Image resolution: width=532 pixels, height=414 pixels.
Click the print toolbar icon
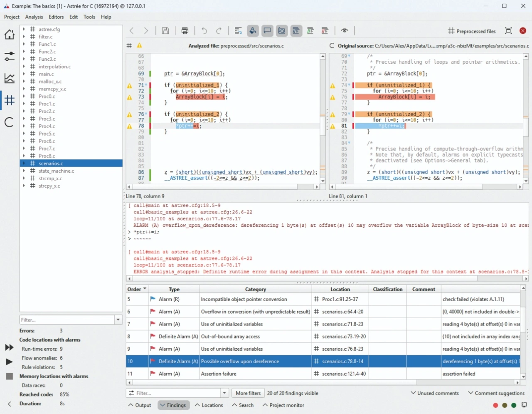coord(185,31)
